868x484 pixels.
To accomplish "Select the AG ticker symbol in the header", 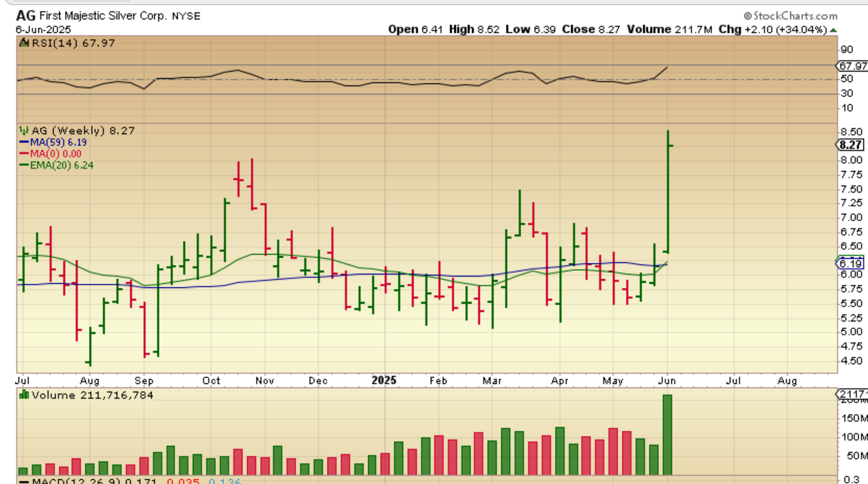I will click(26, 16).
